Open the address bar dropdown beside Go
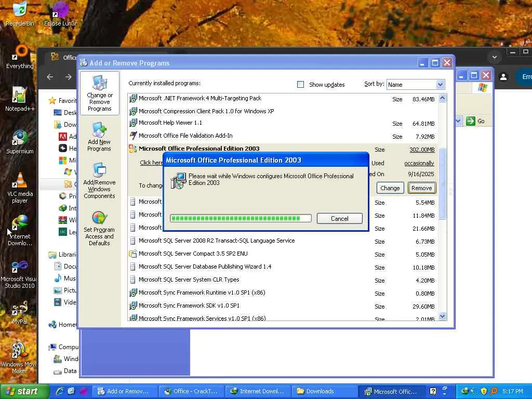The height and width of the screenshot is (399, 532). point(458,121)
